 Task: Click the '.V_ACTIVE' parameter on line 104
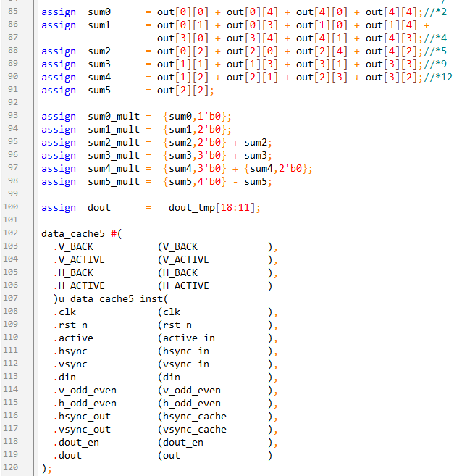coord(79,260)
